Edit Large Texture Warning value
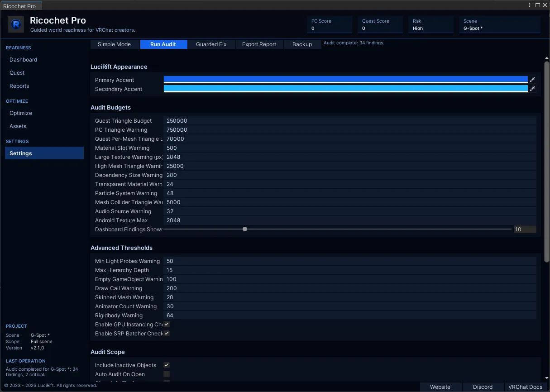Screen dimensions: 550x392 click(350, 157)
